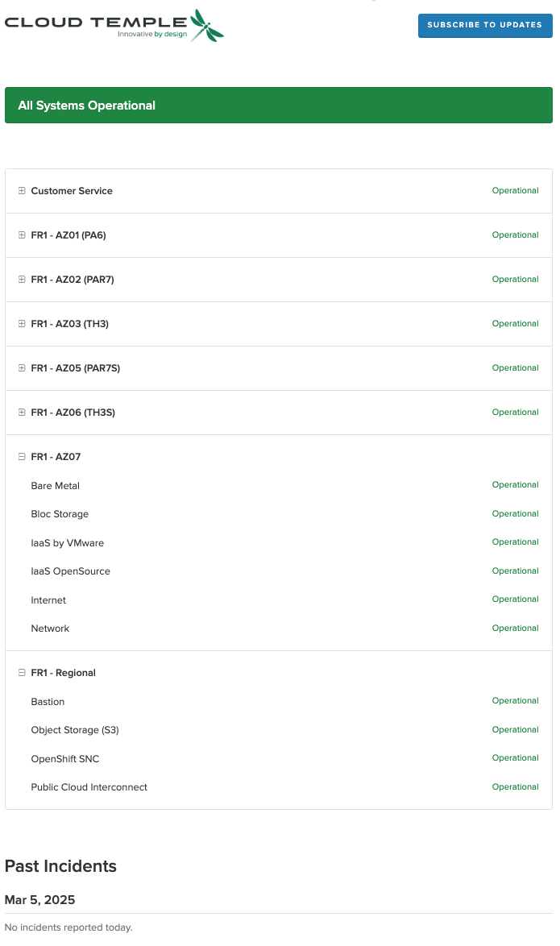Expand FR1 - AZ02 (PAR7) components

22,280
